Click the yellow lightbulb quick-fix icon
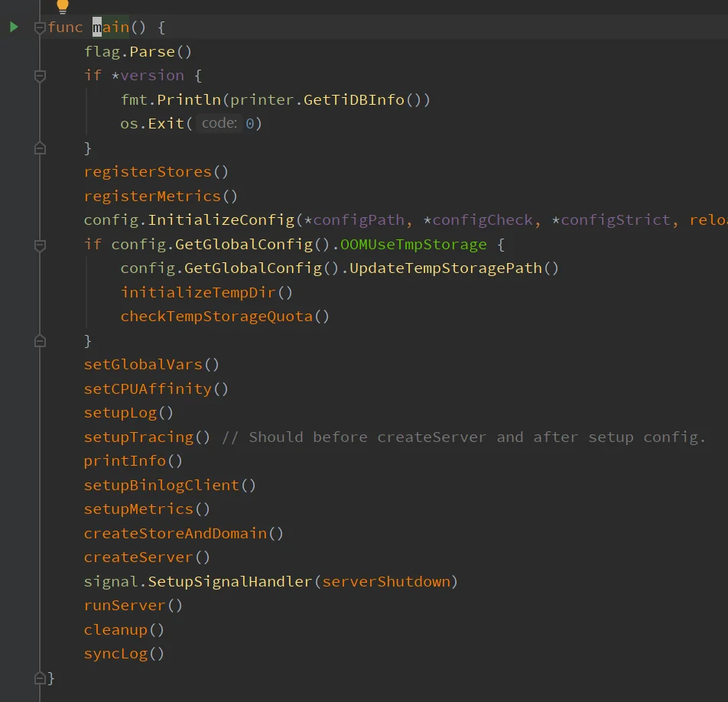728x702 pixels. point(63,6)
